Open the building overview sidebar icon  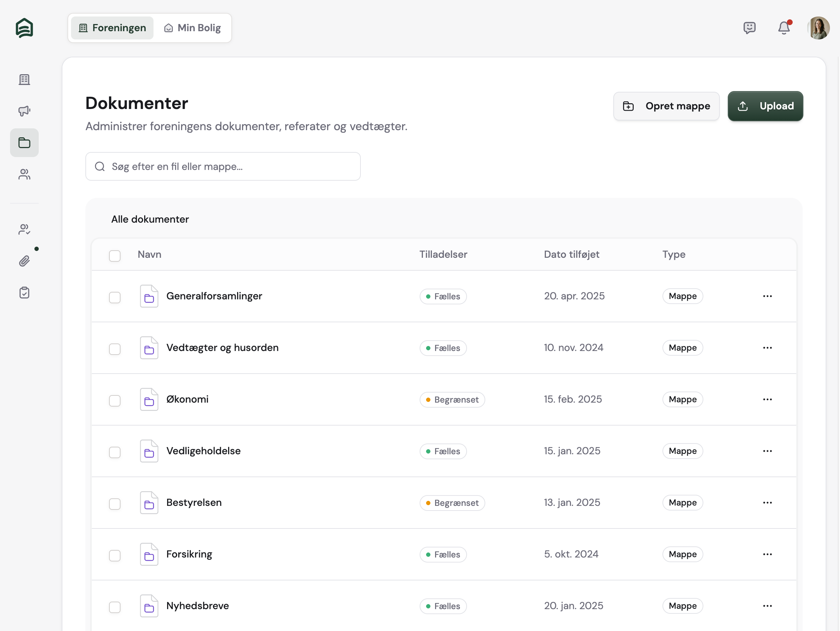click(24, 80)
